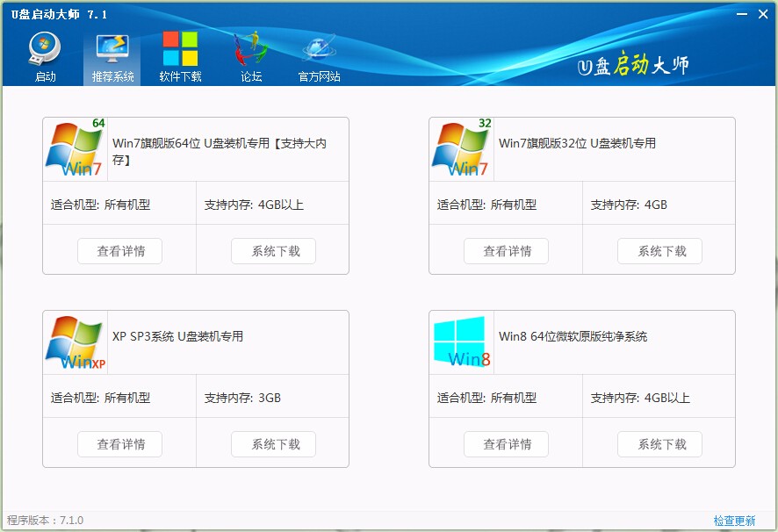View details for Win7 旗舰版64位
Image resolution: width=778 pixels, height=532 pixels.
tap(119, 250)
